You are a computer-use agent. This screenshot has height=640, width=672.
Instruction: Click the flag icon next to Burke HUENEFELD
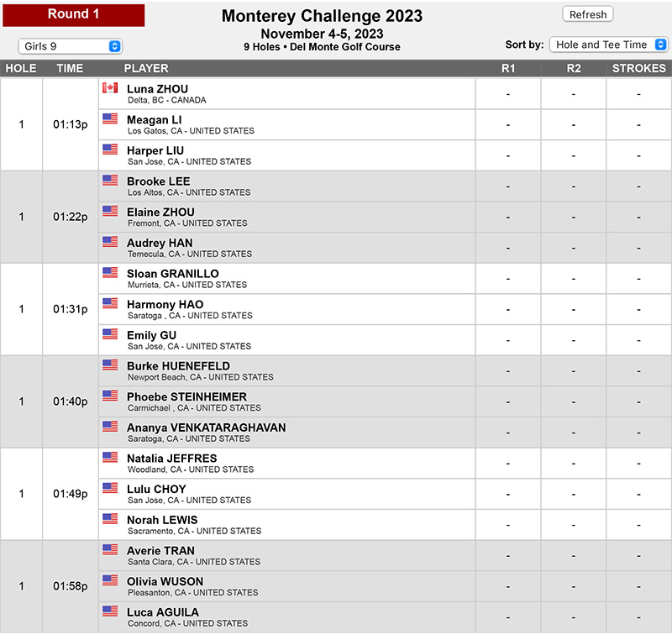coord(110,365)
